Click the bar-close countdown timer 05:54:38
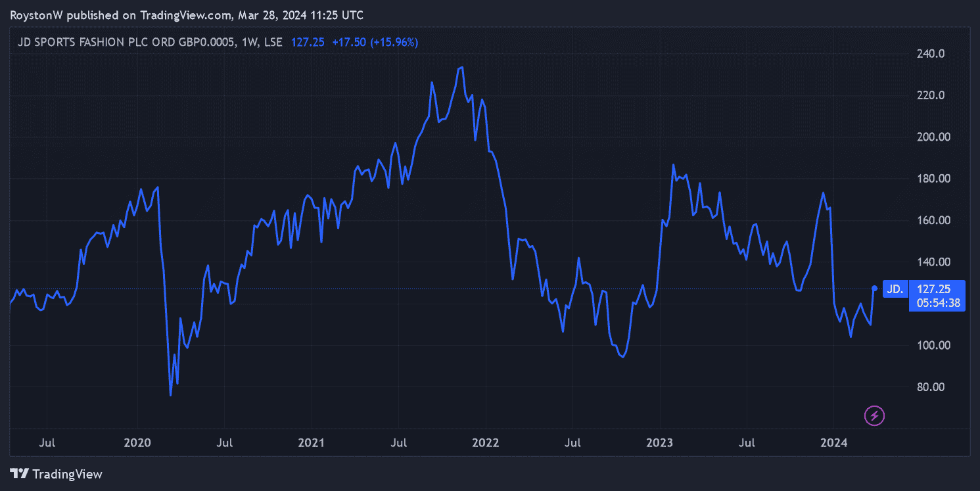Screen dimensions: 980x491 click(936, 303)
